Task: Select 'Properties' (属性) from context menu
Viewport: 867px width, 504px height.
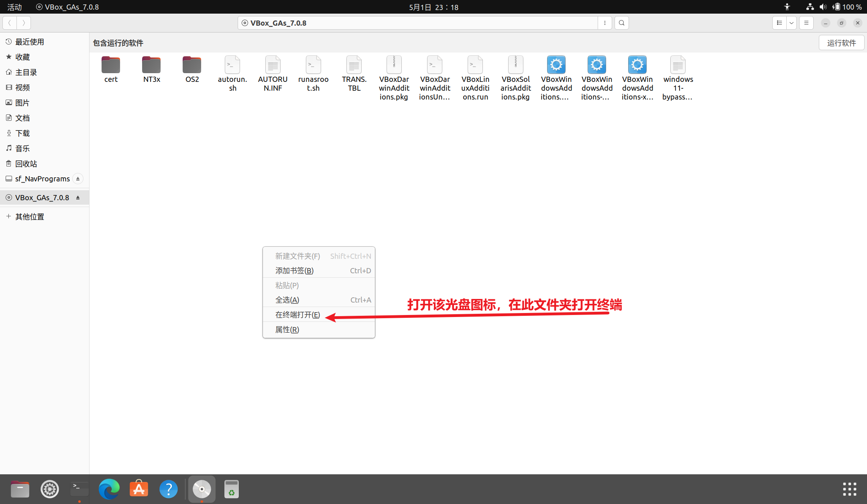Action: coord(287,329)
